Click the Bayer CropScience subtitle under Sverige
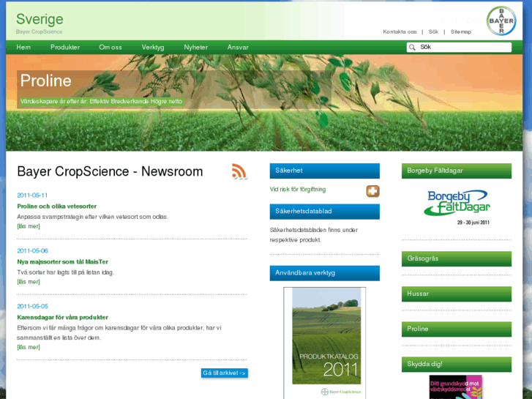 (39, 31)
